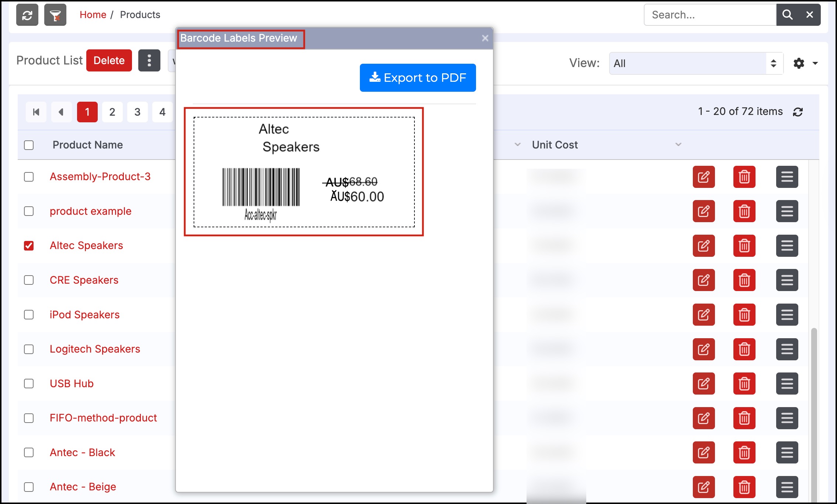837x504 pixels.
Task: Click the Home breadcrumb link
Action: pos(93,15)
